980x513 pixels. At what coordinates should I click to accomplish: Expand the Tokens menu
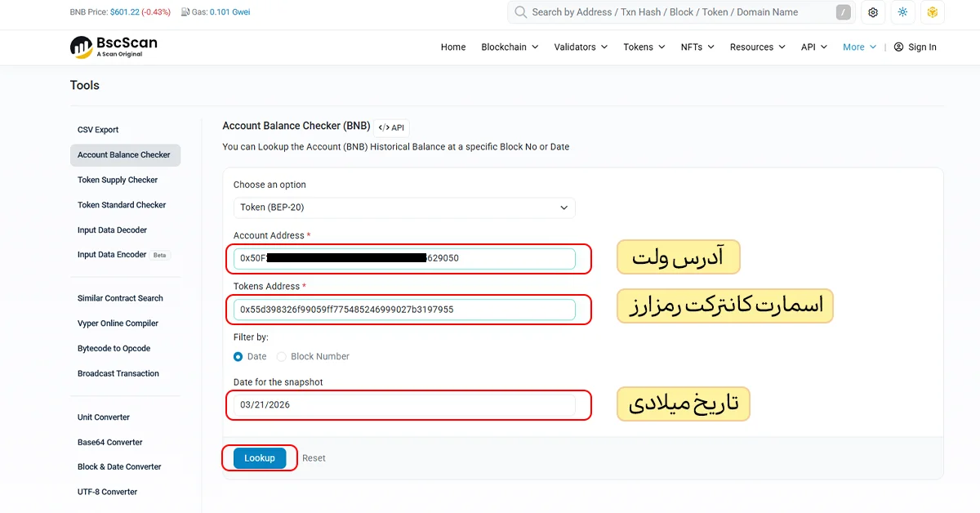pyautogui.click(x=644, y=47)
